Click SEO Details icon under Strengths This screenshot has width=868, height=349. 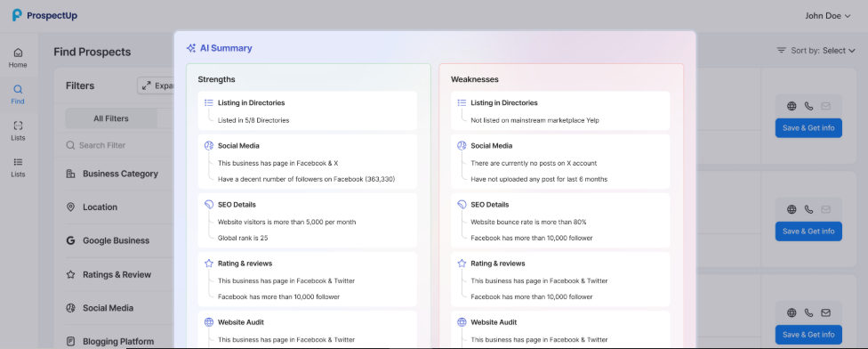click(209, 205)
